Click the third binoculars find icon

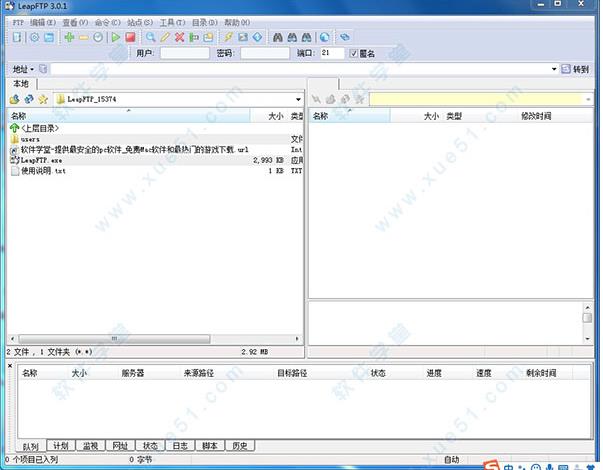(x=306, y=37)
